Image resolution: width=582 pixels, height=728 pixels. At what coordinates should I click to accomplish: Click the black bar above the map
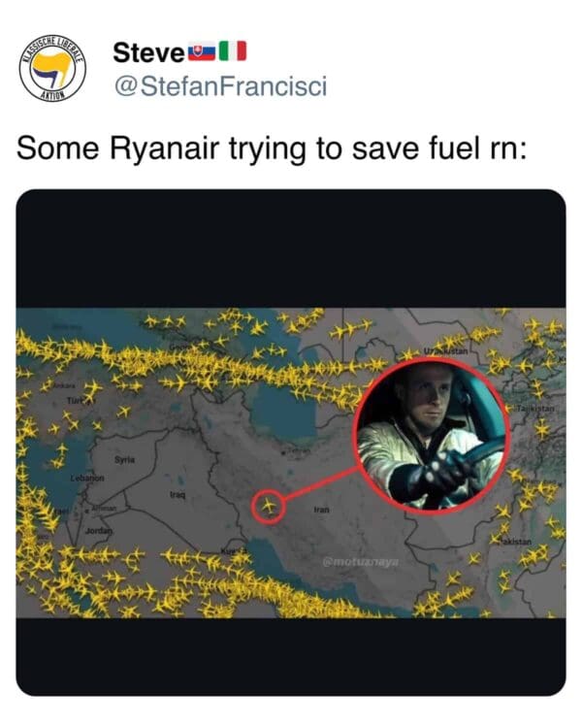pos(291,248)
